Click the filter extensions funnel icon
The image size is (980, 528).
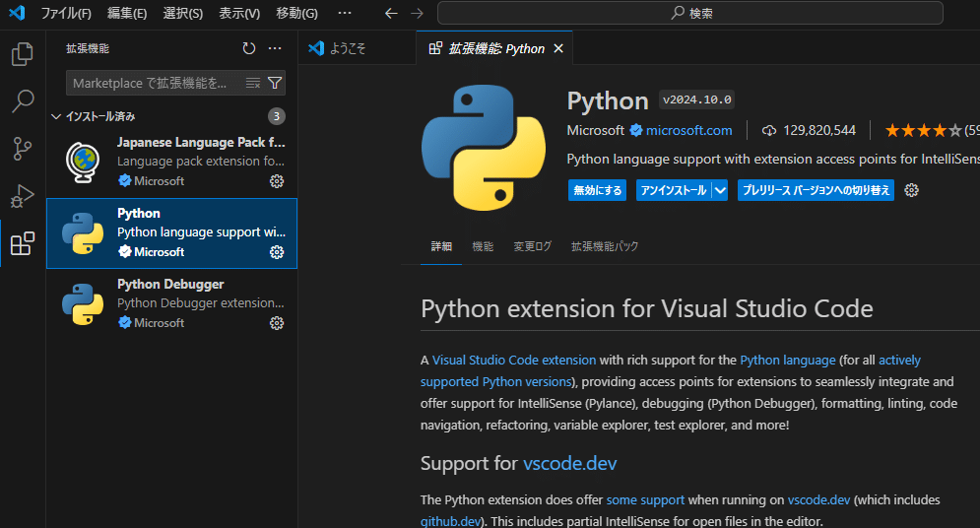(275, 83)
